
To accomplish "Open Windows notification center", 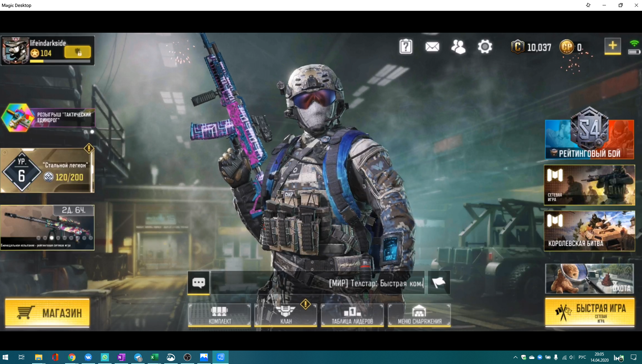I will (x=633, y=357).
